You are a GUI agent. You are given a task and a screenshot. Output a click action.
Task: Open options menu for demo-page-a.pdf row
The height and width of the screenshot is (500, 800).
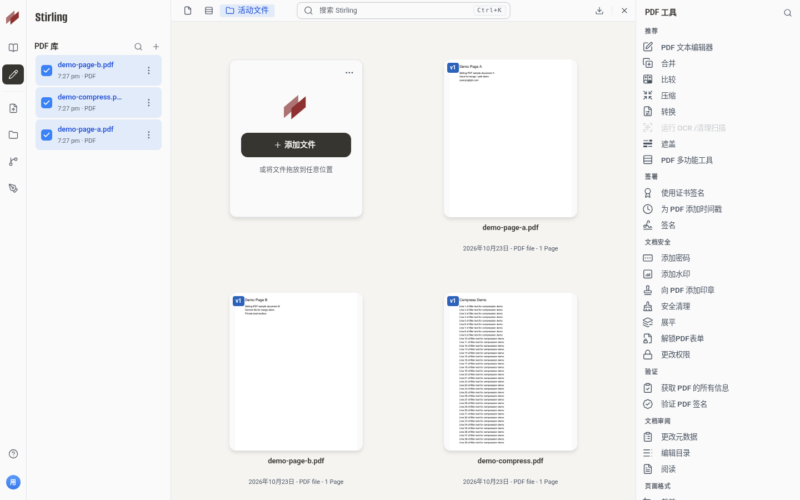[148, 135]
